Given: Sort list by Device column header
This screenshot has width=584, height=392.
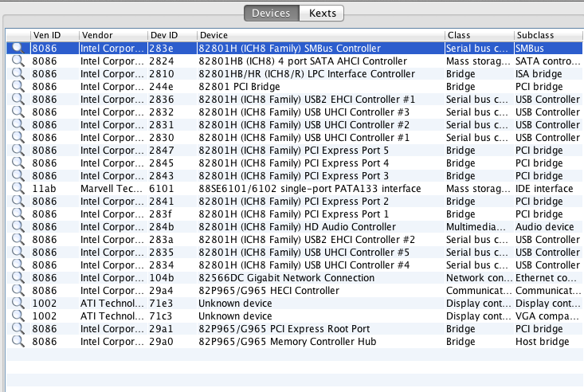Looking at the screenshot, I should 319,36.
